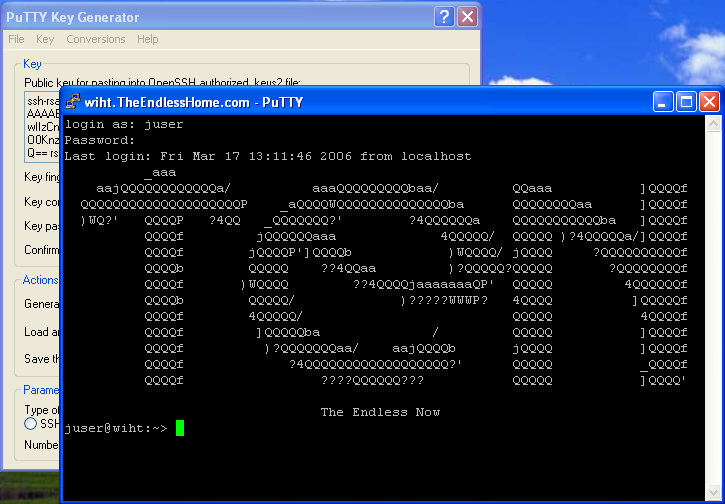Click the PuTTY Key Generator help question-mark button
Screen dimensions: 725x504
(444, 17)
